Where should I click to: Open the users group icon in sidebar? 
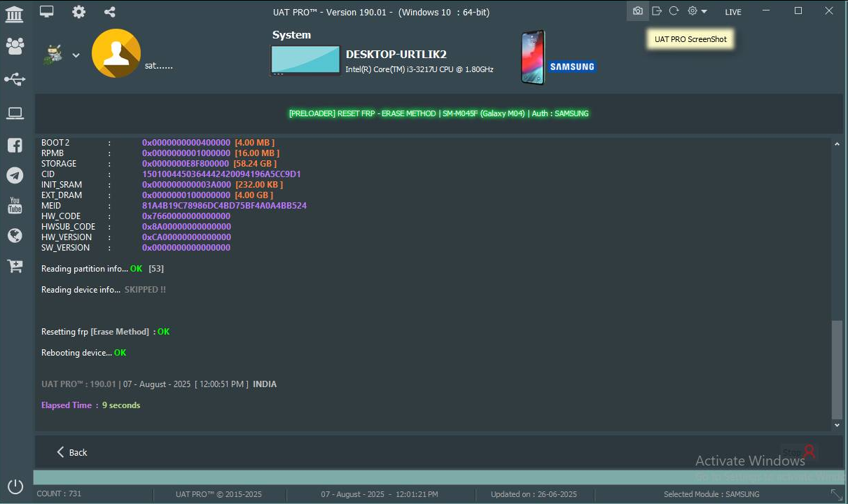(15, 46)
